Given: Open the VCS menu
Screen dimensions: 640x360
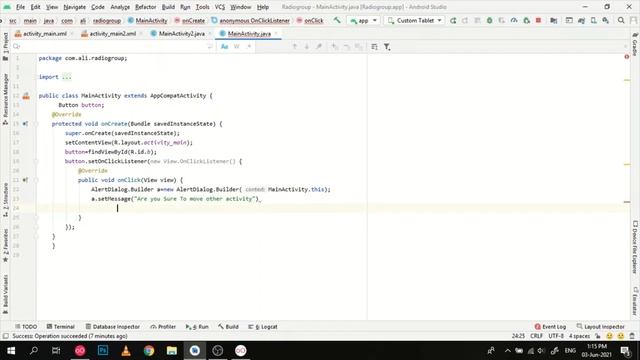Looking at the screenshot, I should tap(220, 7).
